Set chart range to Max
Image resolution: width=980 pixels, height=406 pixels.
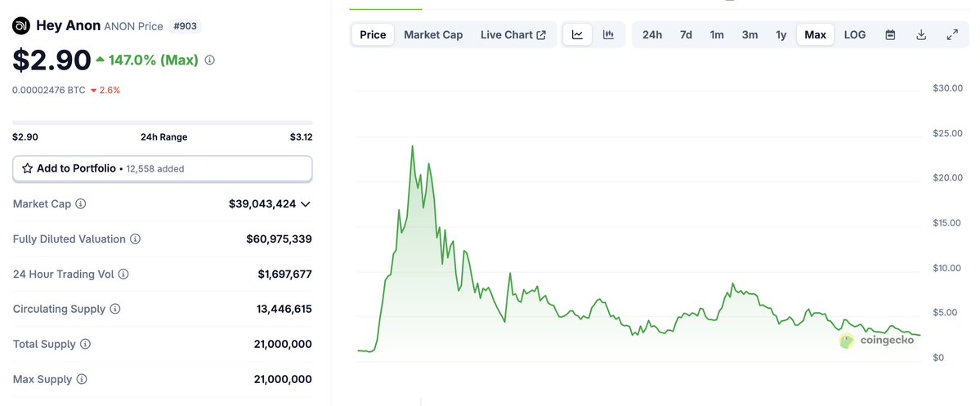point(815,34)
